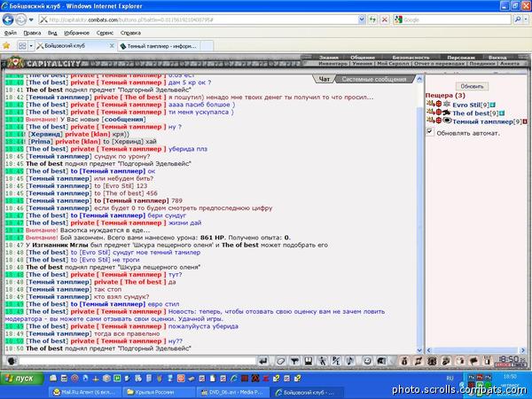Click the walking figure icon in chat toolbar

322,361
